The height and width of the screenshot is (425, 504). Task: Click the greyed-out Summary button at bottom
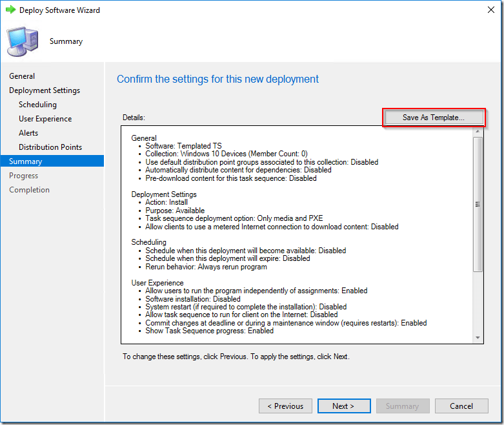pos(402,406)
